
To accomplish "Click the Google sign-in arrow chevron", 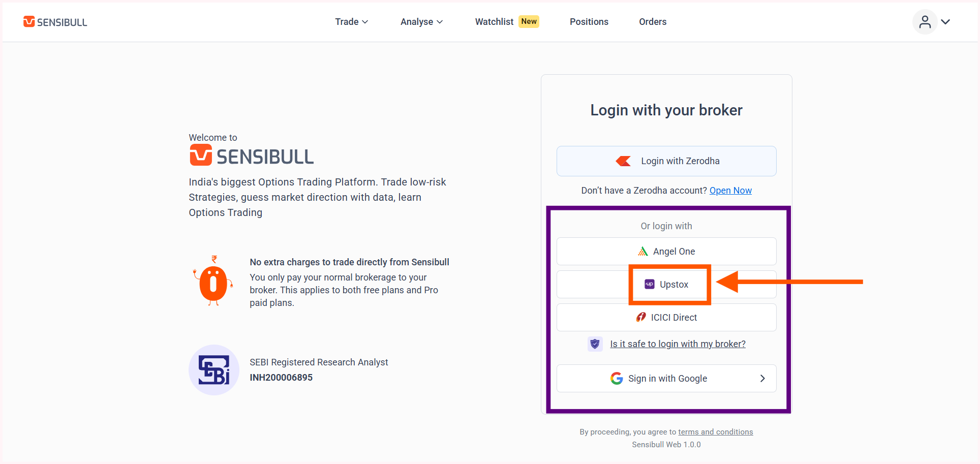I will pos(762,379).
